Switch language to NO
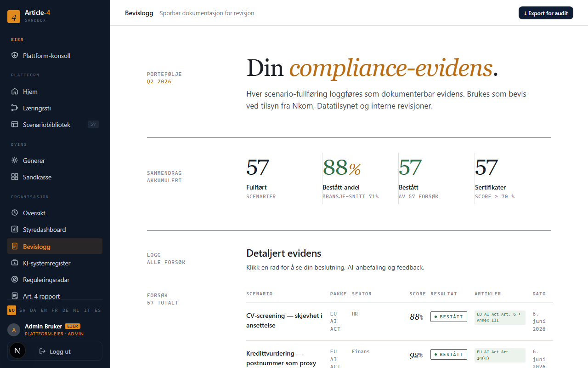The height and width of the screenshot is (368, 588). pos(11,310)
